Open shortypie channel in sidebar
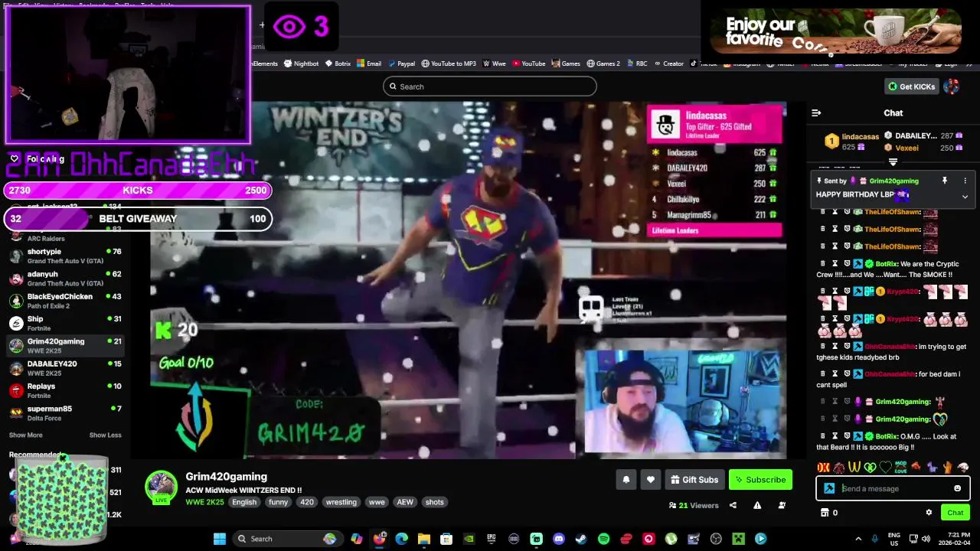 coord(65,256)
